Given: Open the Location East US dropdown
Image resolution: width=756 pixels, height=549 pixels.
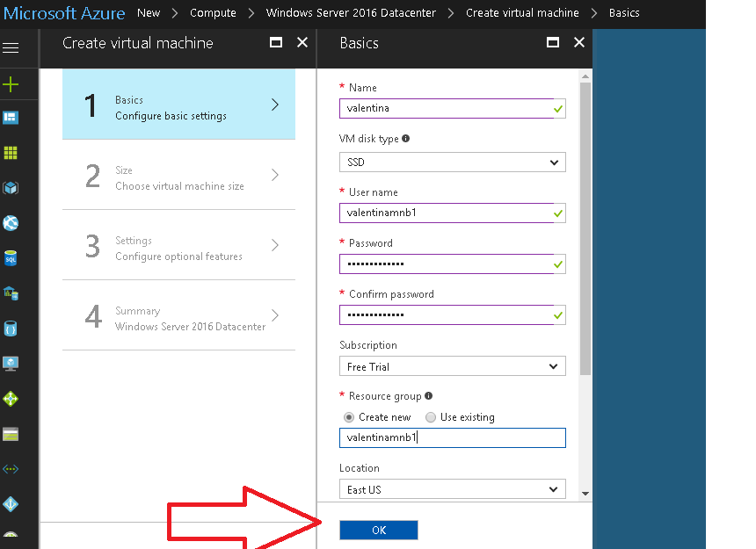Looking at the screenshot, I should (x=452, y=488).
